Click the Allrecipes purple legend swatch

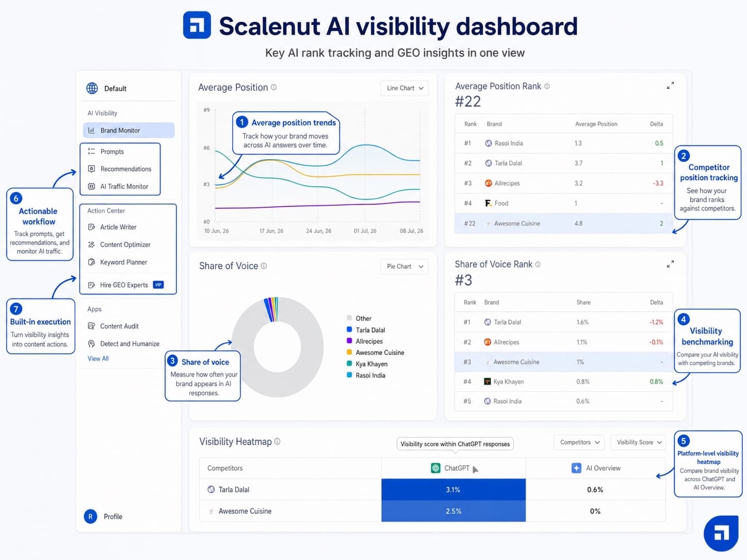349,341
